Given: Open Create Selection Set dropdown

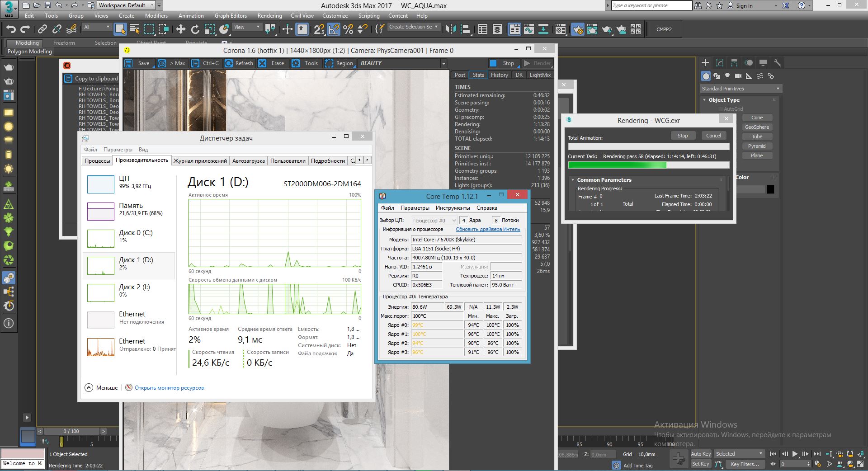Looking at the screenshot, I should click(414, 27).
